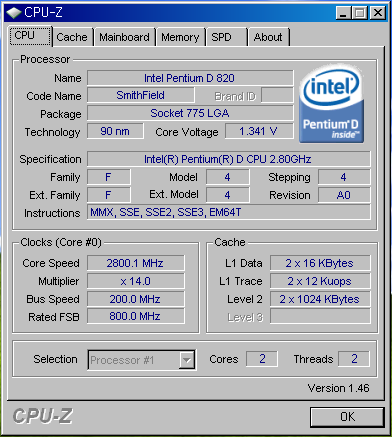This screenshot has width=392, height=437.
Task: Click the Core Speed value field
Action: 136,263
